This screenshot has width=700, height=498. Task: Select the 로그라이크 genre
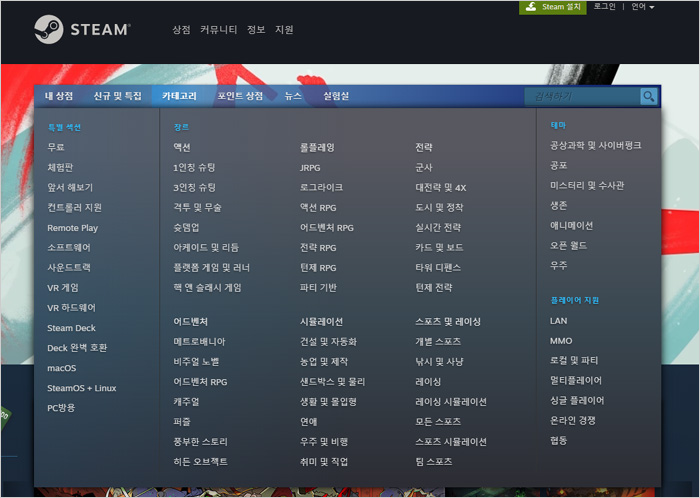pyautogui.click(x=321, y=187)
